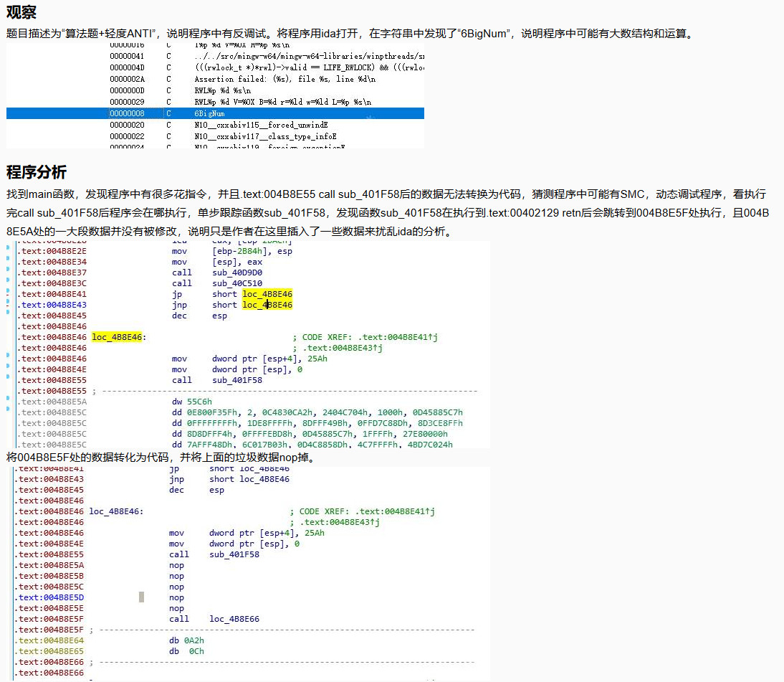This screenshot has width=784, height=682.
Task: Click data line starting "dd 0E800F35Fh"
Action: coord(317,412)
